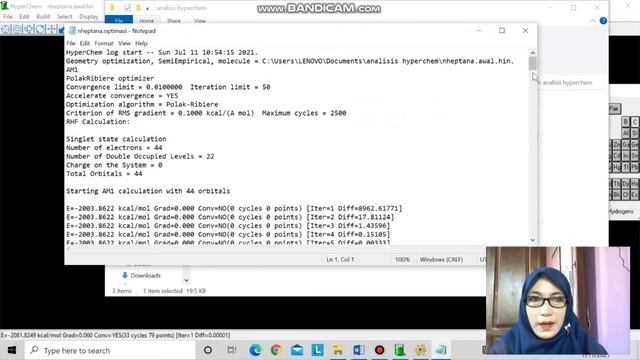This screenshot has height=360, width=640.
Task: Choose element B in periodic table
Action: click(x=625, y=122)
